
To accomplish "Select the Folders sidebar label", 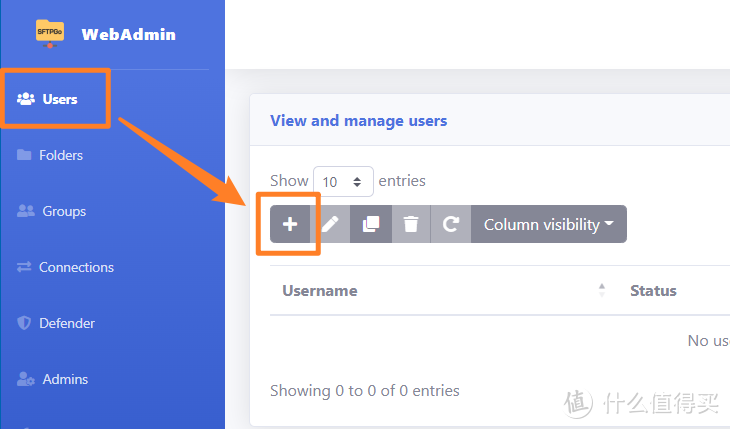I will tap(61, 155).
